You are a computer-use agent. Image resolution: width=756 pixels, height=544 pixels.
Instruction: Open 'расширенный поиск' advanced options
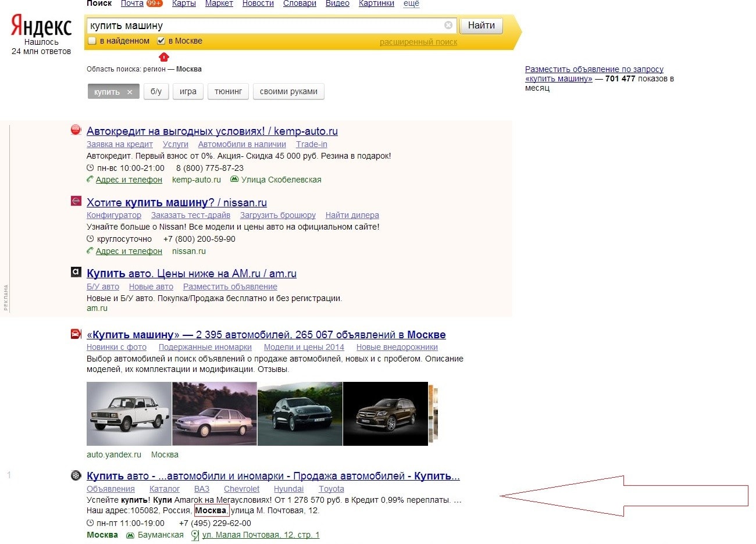(418, 42)
